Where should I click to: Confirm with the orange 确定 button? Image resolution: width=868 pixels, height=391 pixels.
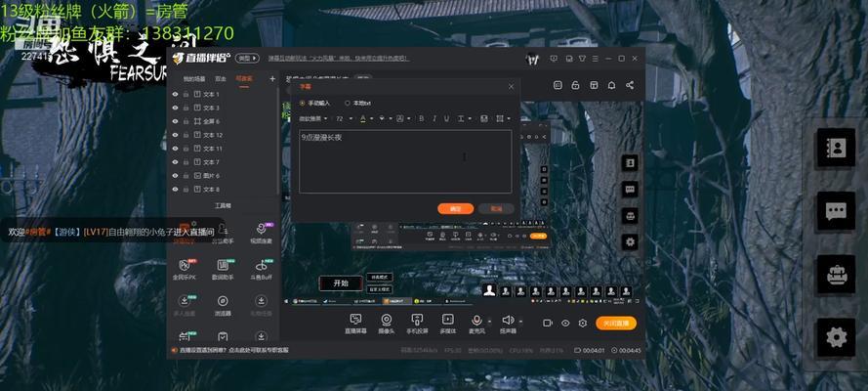pyautogui.click(x=456, y=209)
